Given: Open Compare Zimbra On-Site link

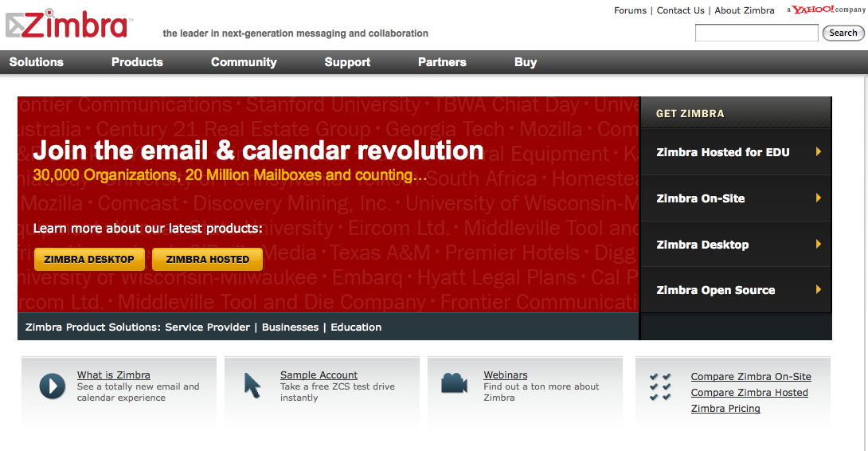Looking at the screenshot, I should click(x=751, y=377).
